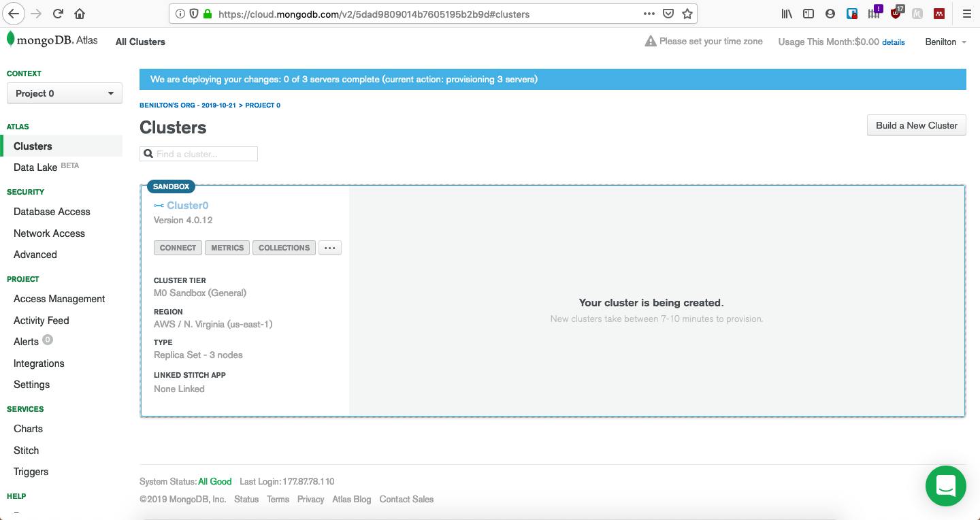980x520 pixels.
Task: Click the COLLECTIONS button for Cluster0
Action: pyautogui.click(x=284, y=248)
